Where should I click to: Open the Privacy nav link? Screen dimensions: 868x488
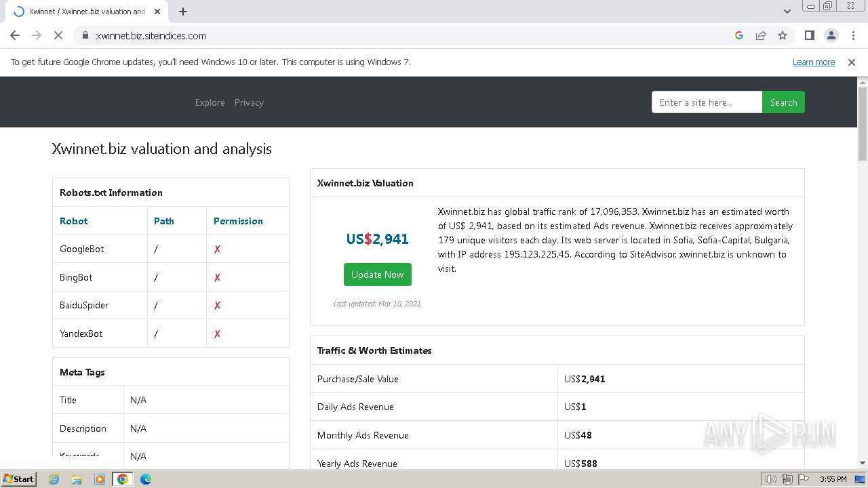[x=249, y=102]
